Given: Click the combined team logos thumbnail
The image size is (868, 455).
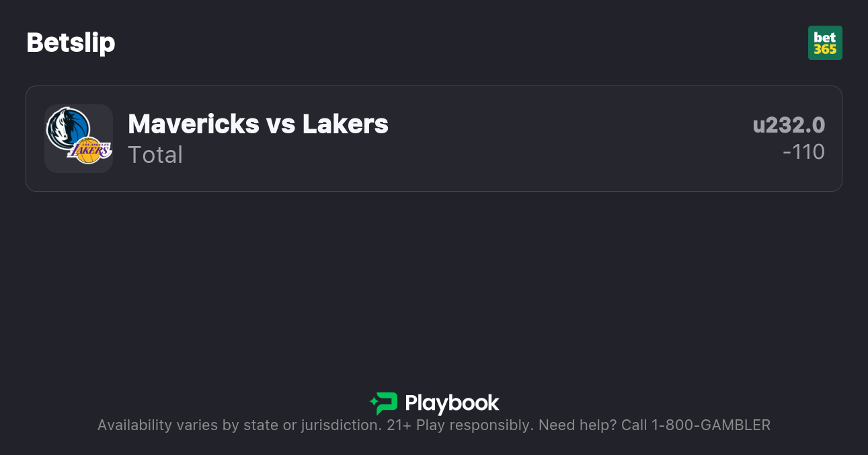Looking at the screenshot, I should (x=79, y=139).
